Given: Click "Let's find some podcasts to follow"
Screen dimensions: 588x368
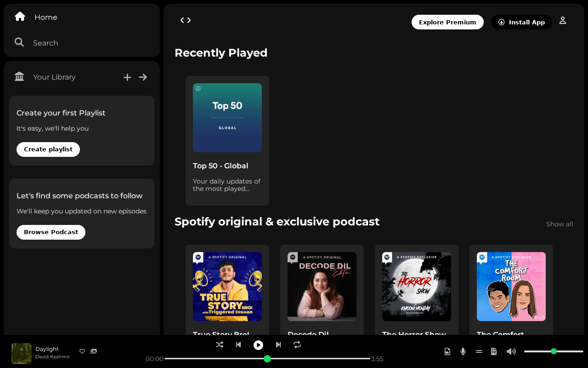Looking at the screenshot, I should [79, 196].
